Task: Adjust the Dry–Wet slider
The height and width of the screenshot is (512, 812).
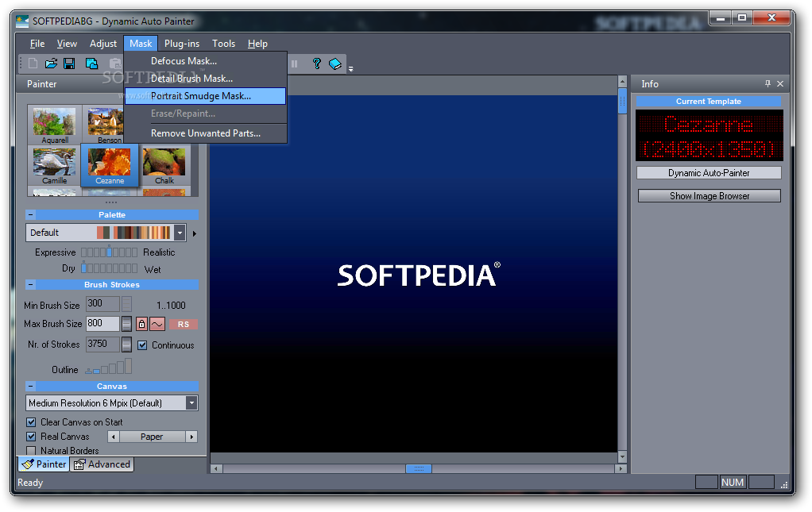Action: [110, 268]
